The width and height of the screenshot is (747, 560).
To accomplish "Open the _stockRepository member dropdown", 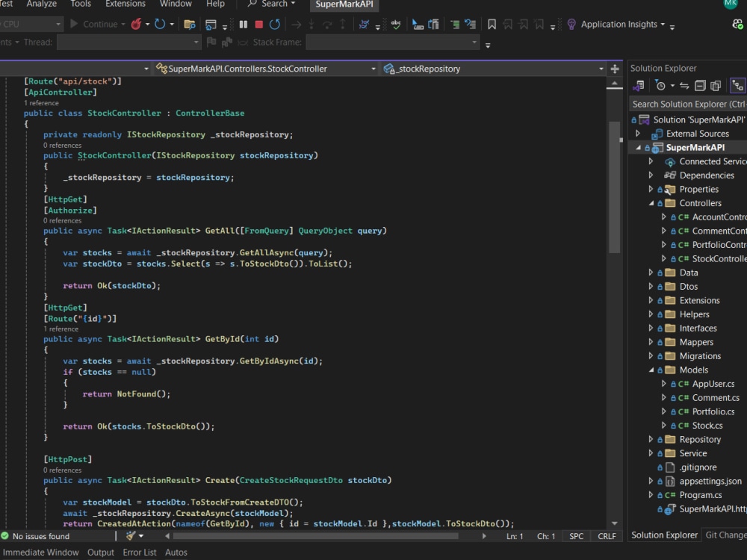I will (493, 69).
